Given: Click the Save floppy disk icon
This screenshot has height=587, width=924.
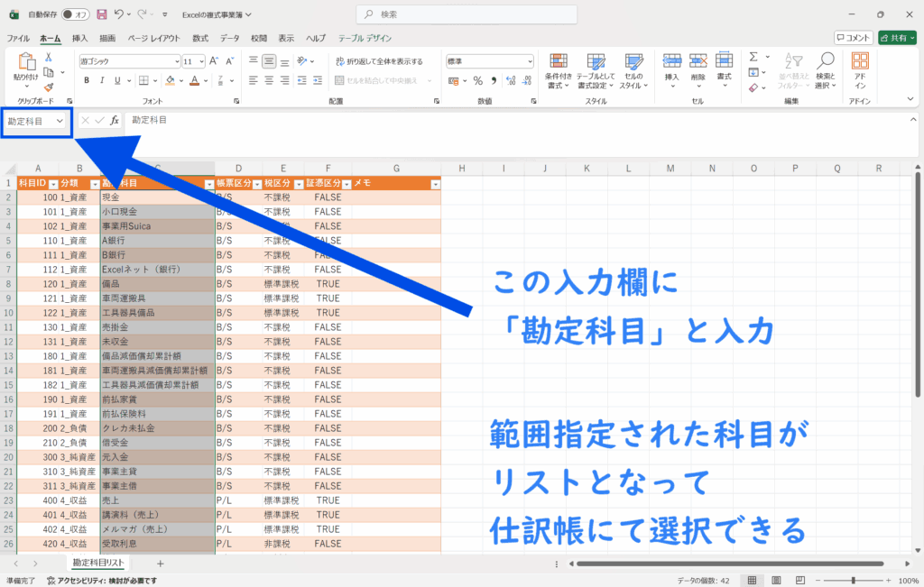Looking at the screenshot, I should point(101,14).
